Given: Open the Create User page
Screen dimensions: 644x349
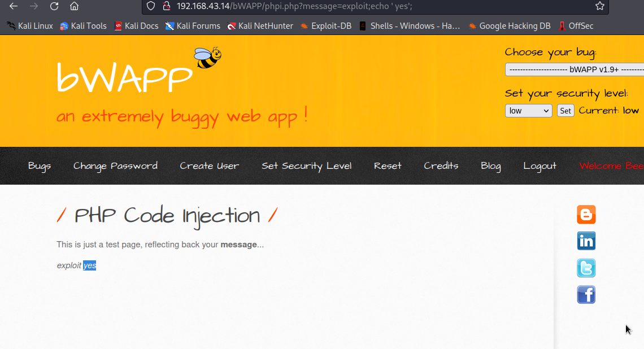Looking at the screenshot, I should click(210, 166).
